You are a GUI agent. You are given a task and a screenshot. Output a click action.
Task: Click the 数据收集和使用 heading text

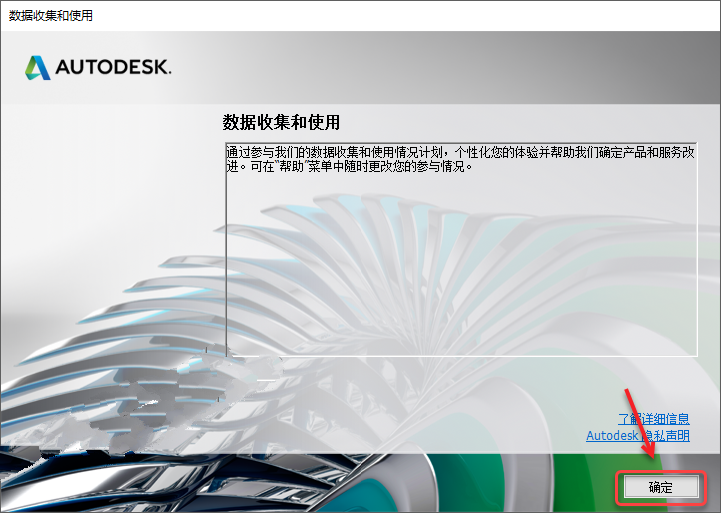281,122
